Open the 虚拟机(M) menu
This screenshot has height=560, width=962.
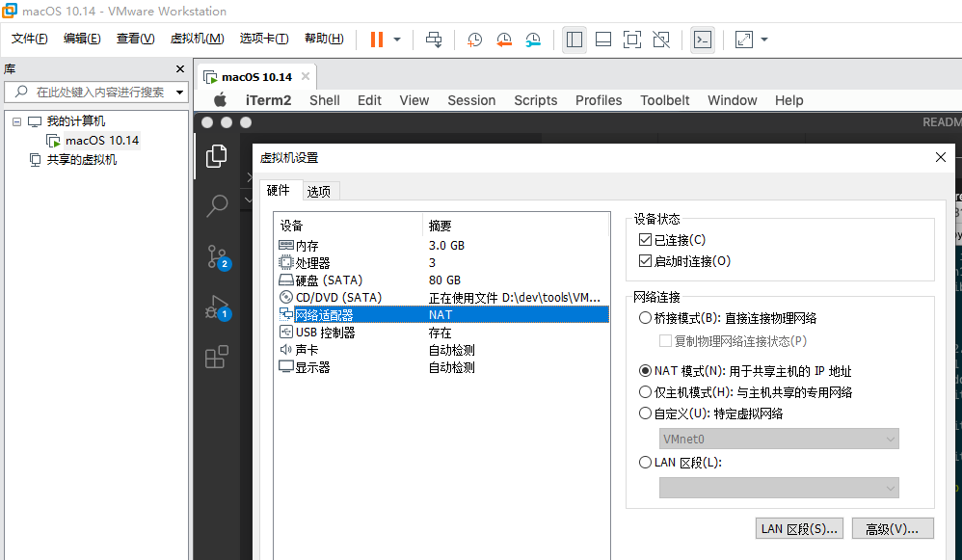[197, 39]
